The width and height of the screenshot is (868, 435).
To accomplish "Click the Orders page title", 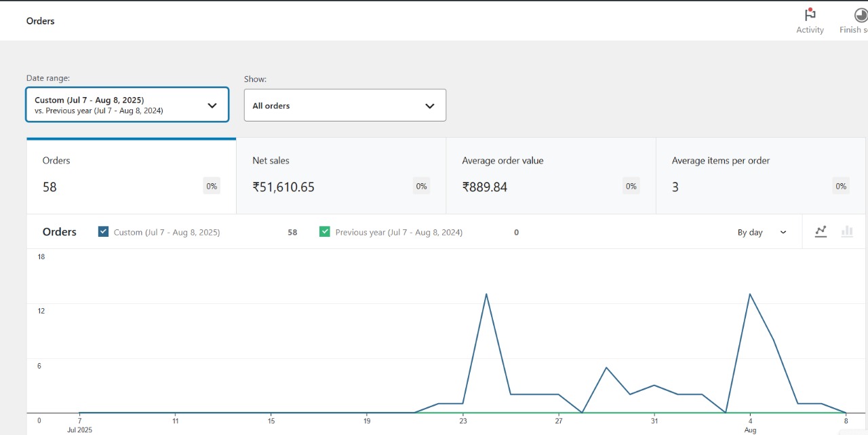I will (x=40, y=21).
